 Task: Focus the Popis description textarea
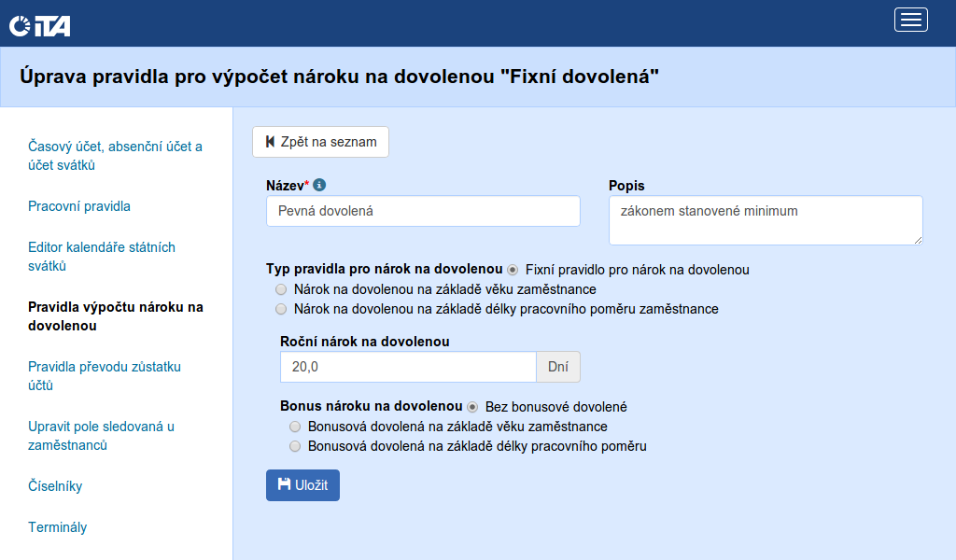(x=765, y=220)
